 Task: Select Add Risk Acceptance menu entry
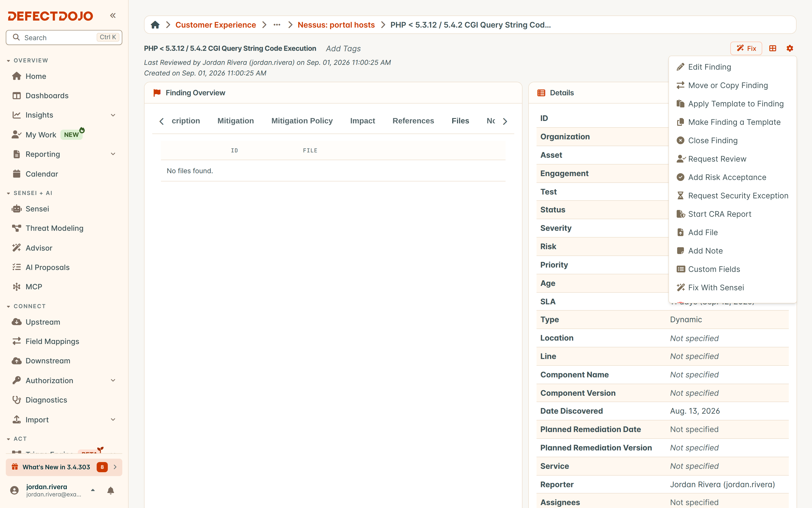click(732, 177)
